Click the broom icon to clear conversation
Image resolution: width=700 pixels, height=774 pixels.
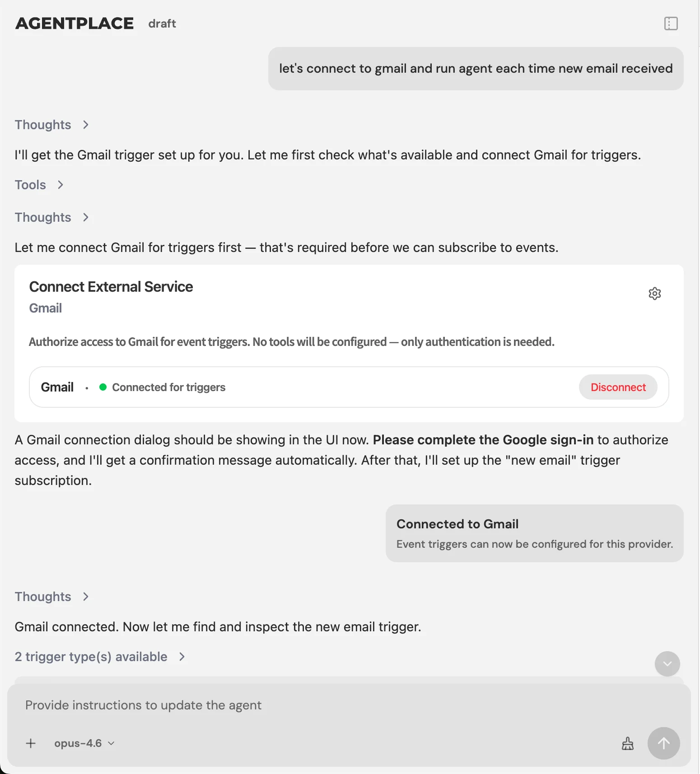pos(628,743)
